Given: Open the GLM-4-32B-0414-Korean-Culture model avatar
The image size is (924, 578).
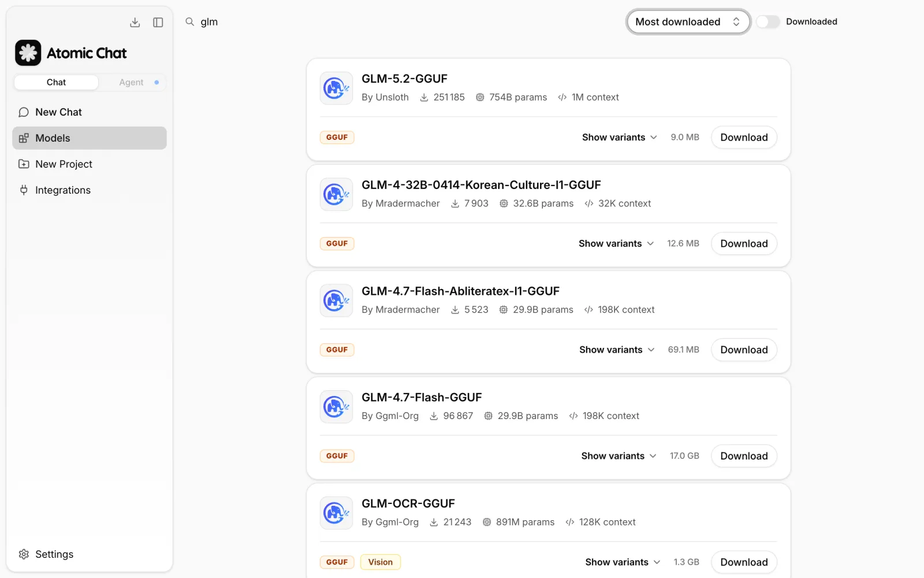Looking at the screenshot, I should click(336, 194).
